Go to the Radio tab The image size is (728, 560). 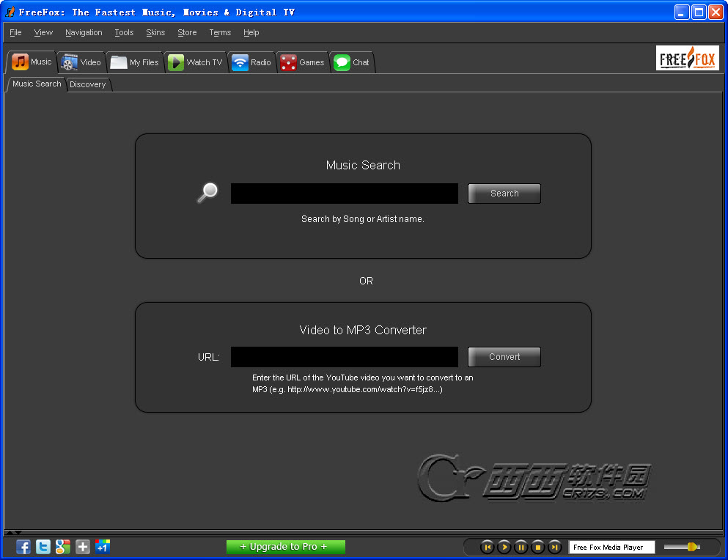click(x=251, y=62)
